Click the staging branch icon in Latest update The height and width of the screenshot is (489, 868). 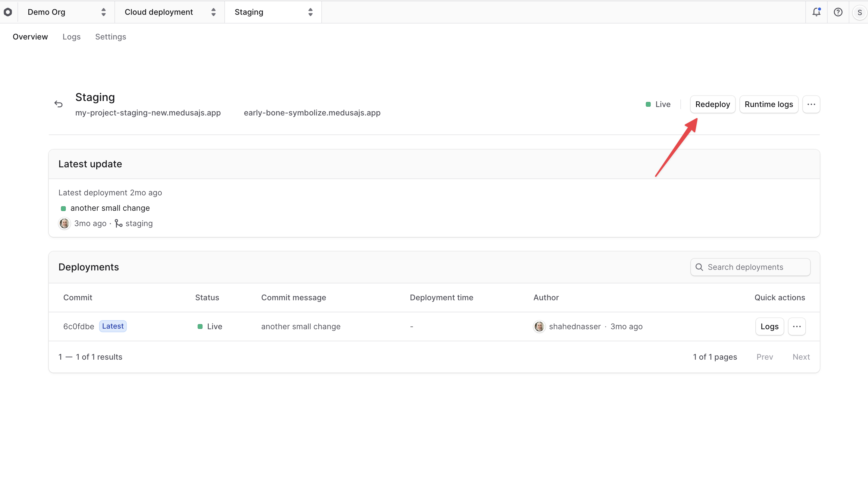point(118,223)
